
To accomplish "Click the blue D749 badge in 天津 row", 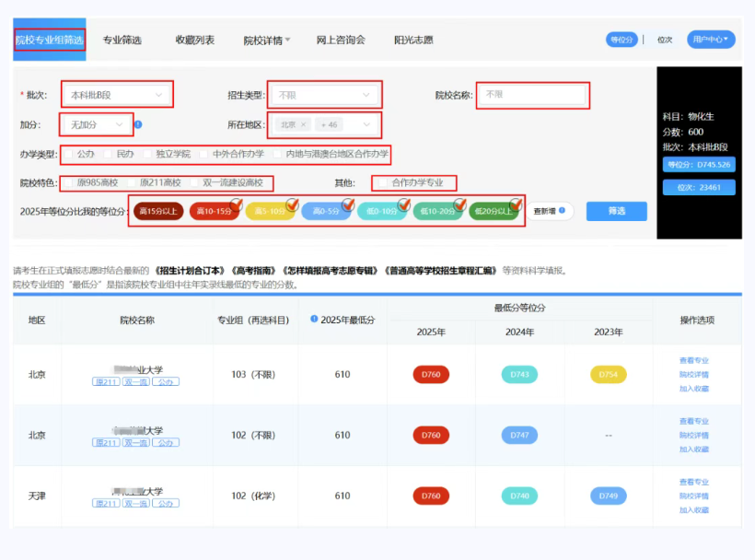I will [x=608, y=496].
